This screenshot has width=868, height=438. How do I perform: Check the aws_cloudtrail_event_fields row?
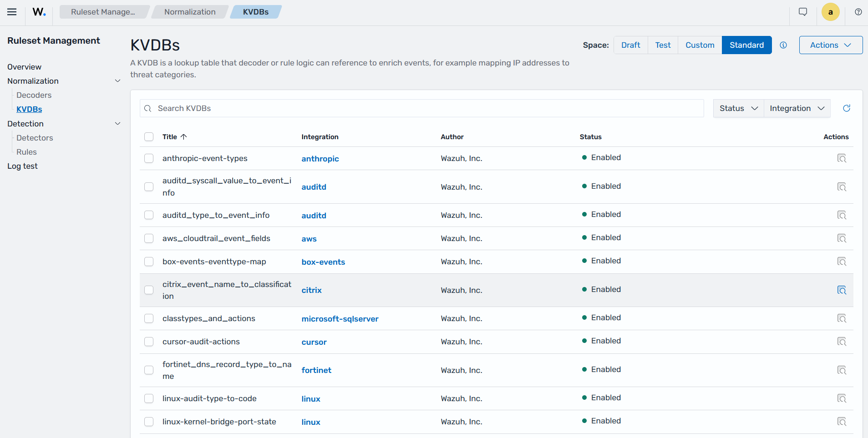tap(149, 238)
